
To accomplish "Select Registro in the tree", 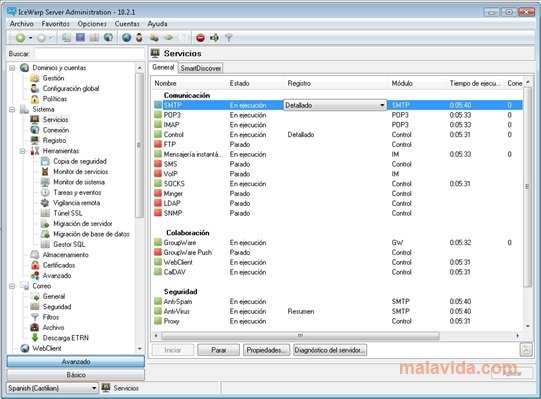I will pyautogui.click(x=55, y=140).
